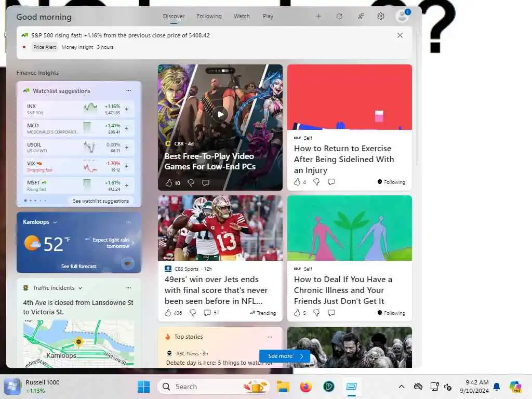Click the plus add widget icon
The height and width of the screenshot is (399, 532).
click(318, 16)
